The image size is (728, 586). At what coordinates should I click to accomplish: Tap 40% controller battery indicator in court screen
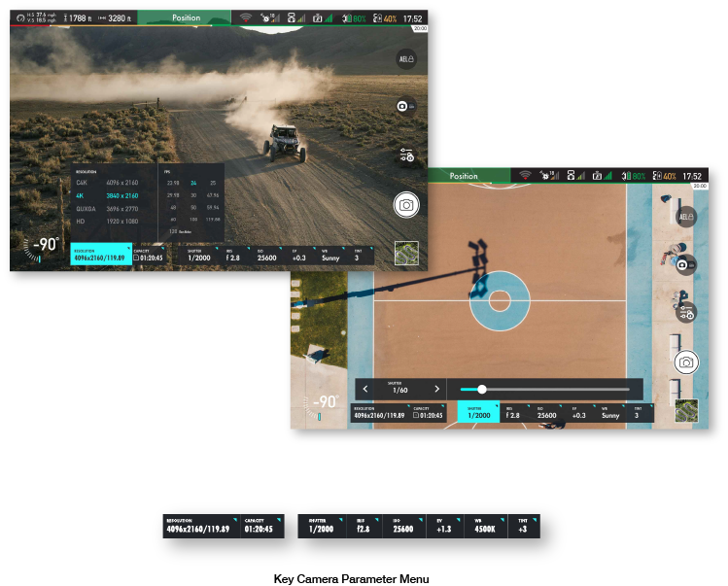pos(665,176)
